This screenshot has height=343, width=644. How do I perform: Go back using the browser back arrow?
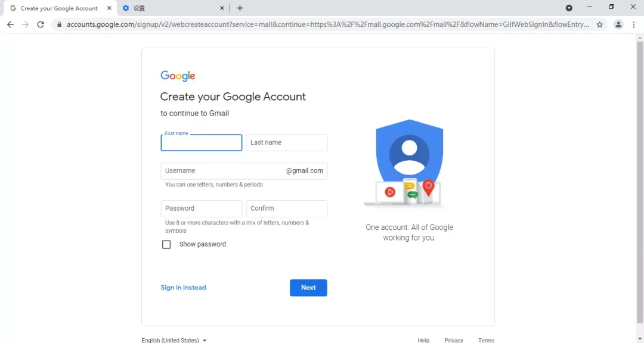(x=10, y=24)
